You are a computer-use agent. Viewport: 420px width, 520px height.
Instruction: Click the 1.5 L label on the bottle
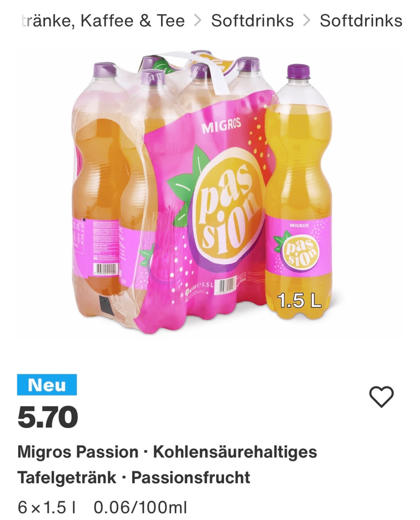[300, 301]
